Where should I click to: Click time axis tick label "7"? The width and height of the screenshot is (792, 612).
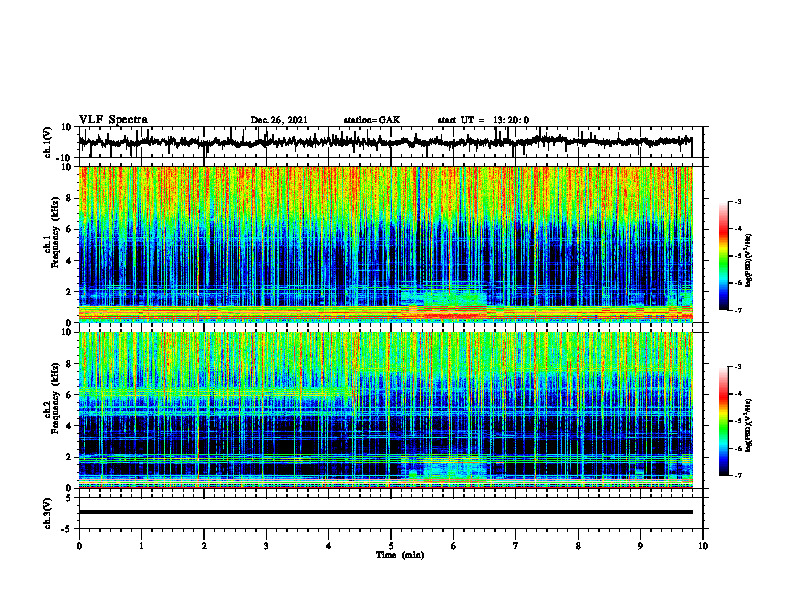516,546
